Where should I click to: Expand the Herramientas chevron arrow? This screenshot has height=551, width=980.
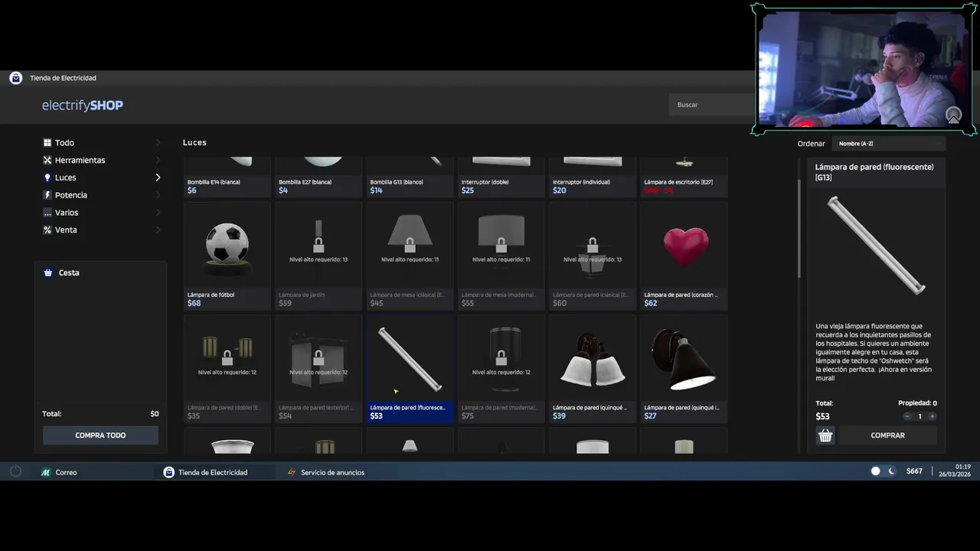[158, 160]
